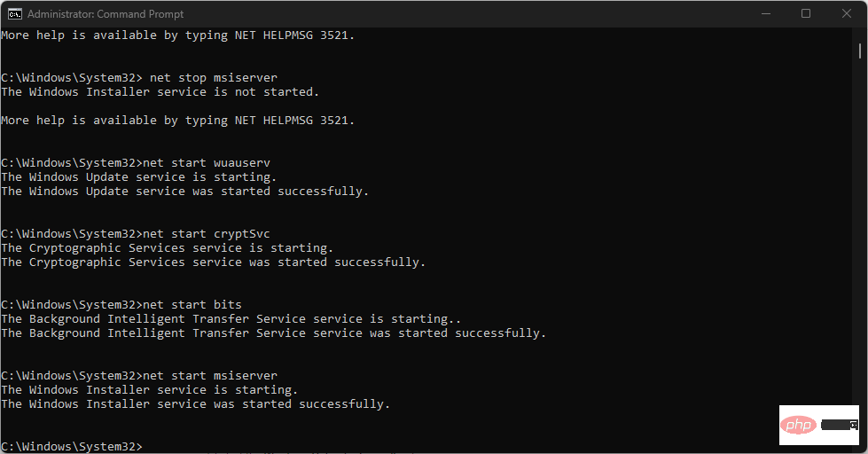Maximize the Command Prompt window
Viewport: 868px width, 454px height.
click(x=805, y=13)
